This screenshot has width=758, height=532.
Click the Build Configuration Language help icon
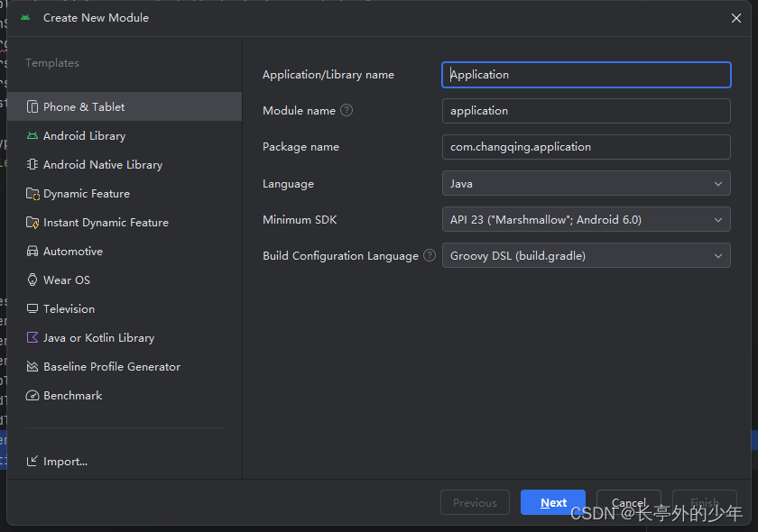[x=430, y=255]
